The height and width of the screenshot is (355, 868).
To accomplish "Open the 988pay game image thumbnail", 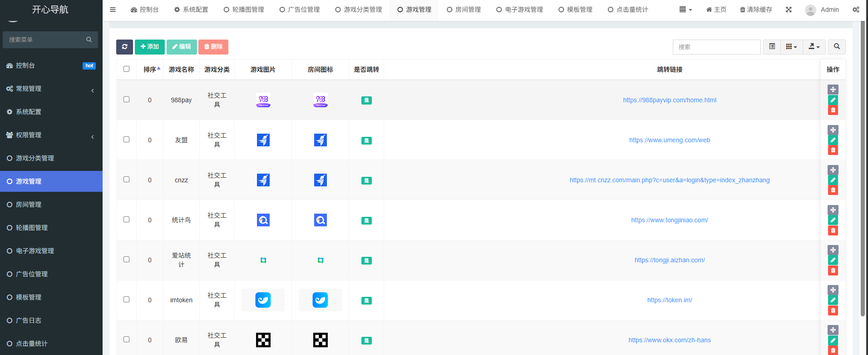I will (x=263, y=100).
